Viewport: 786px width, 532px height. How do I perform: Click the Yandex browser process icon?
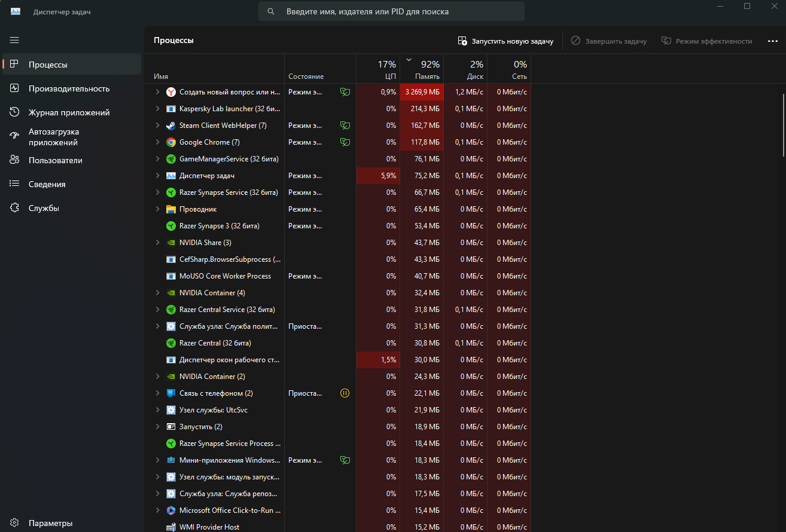171,92
